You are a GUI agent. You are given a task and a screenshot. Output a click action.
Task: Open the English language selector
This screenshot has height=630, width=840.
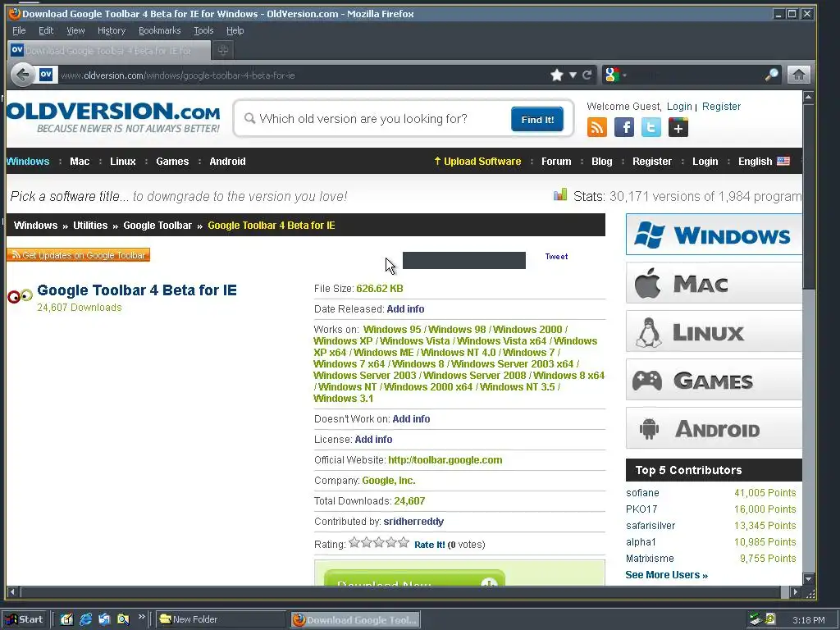tap(764, 162)
